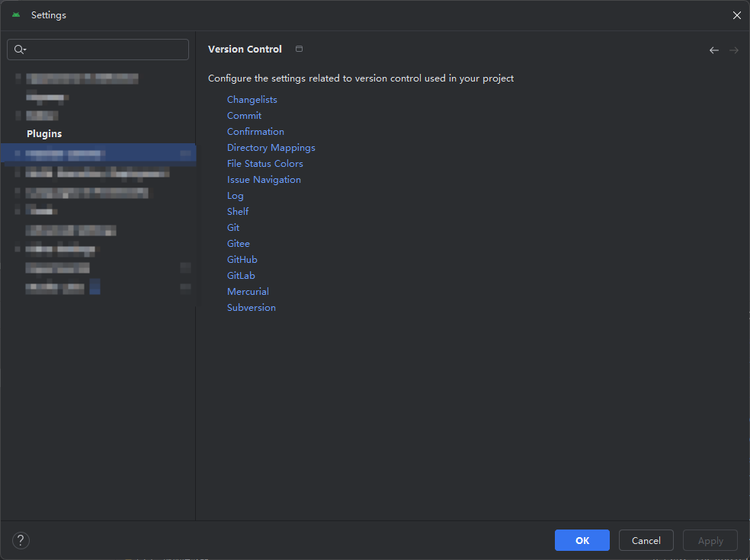This screenshot has height=560, width=750.
Task: Open the Changelists configuration page
Action: (252, 99)
